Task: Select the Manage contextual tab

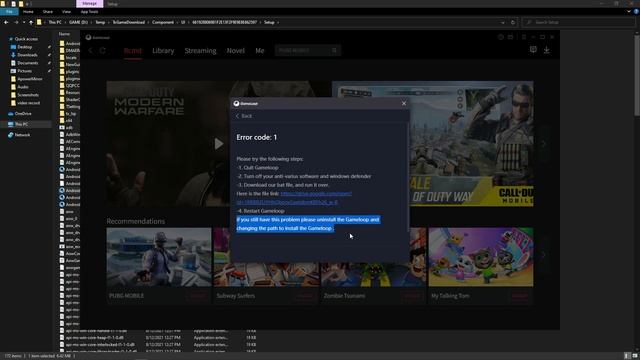Action: pyautogui.click(x=89, y=4)
